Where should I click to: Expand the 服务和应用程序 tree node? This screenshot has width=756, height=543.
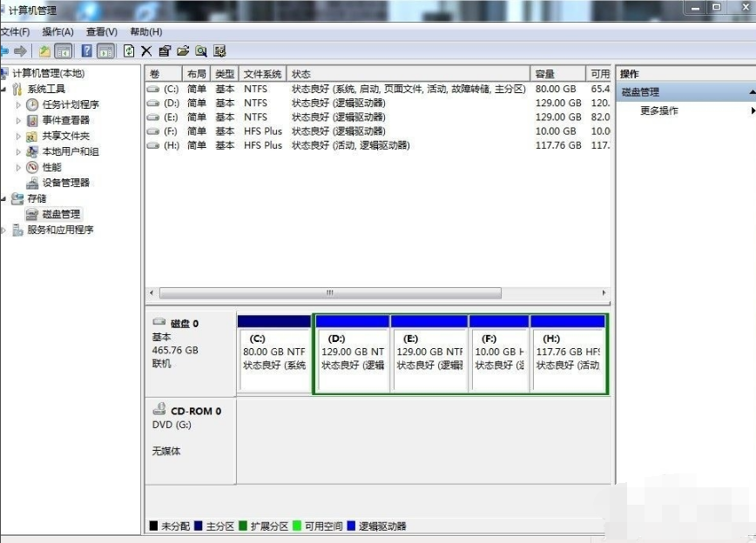tap(4, 230)
